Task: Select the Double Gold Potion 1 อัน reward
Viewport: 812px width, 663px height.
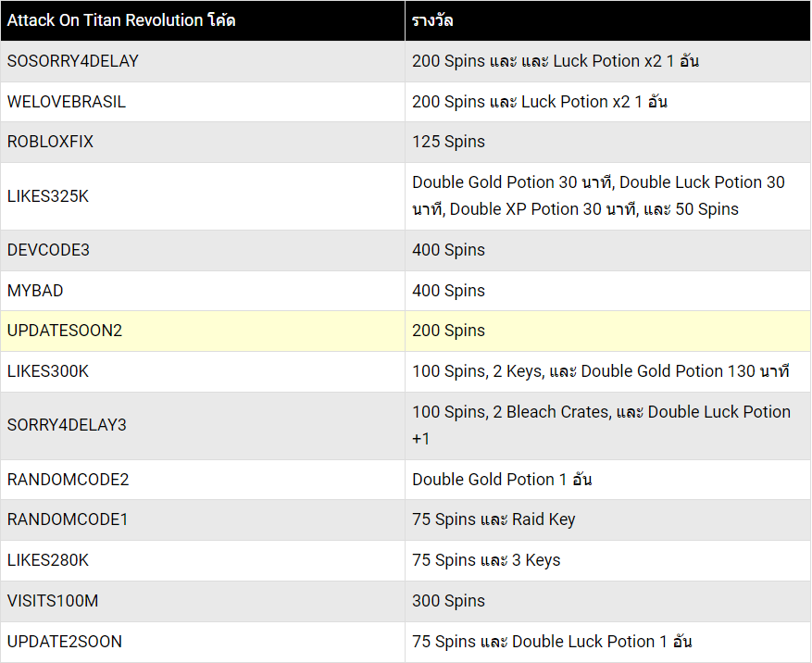Action: [x=502, y=479]
